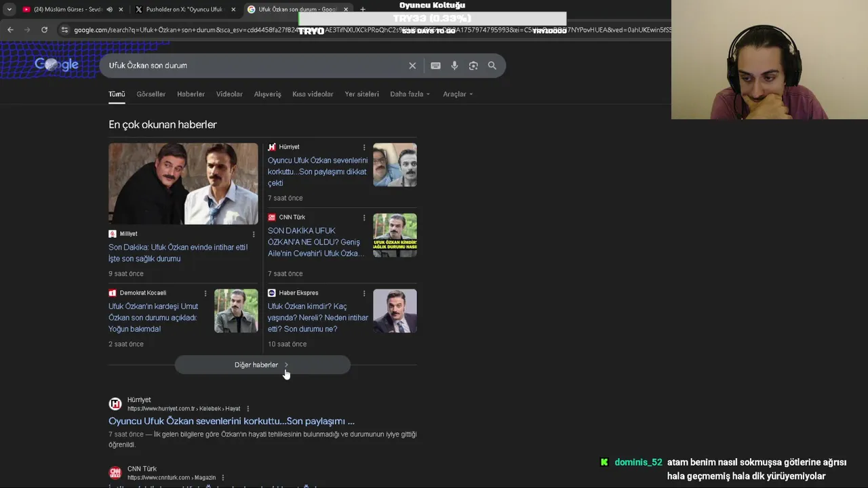Screen dimensions: 868x488
Task: Click the '2 saat önce' timestamp
Action: (x=126, y=344)
